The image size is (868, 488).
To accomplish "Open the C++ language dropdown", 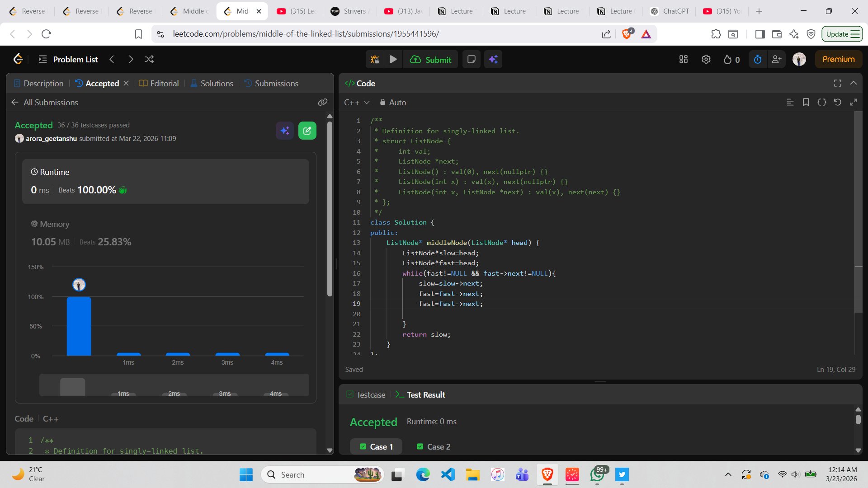I will click(x=357, y=103).
